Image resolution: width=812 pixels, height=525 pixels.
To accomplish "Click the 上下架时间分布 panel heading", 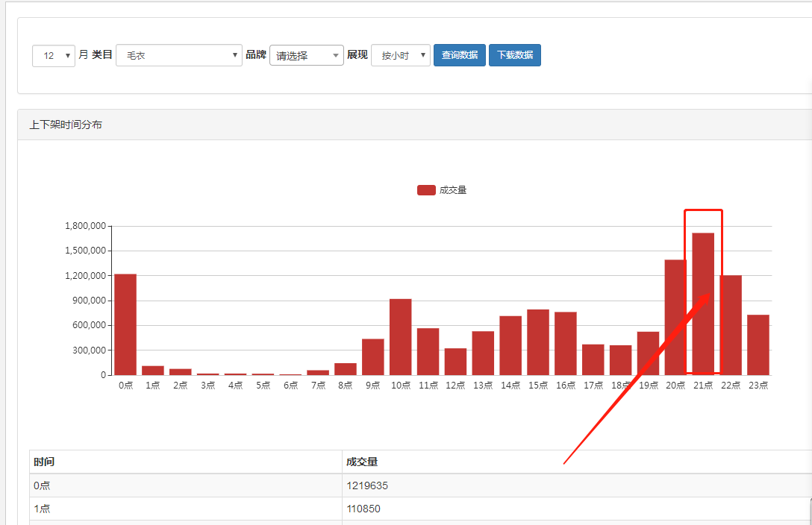I will pyautogui.click(x=66, y=125).
